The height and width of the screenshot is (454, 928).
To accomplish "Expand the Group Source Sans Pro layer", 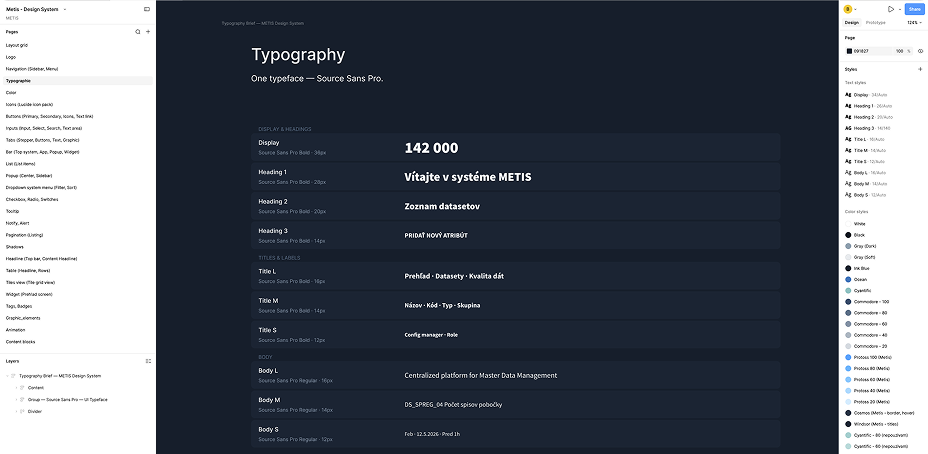I will (x=16, y=400).
